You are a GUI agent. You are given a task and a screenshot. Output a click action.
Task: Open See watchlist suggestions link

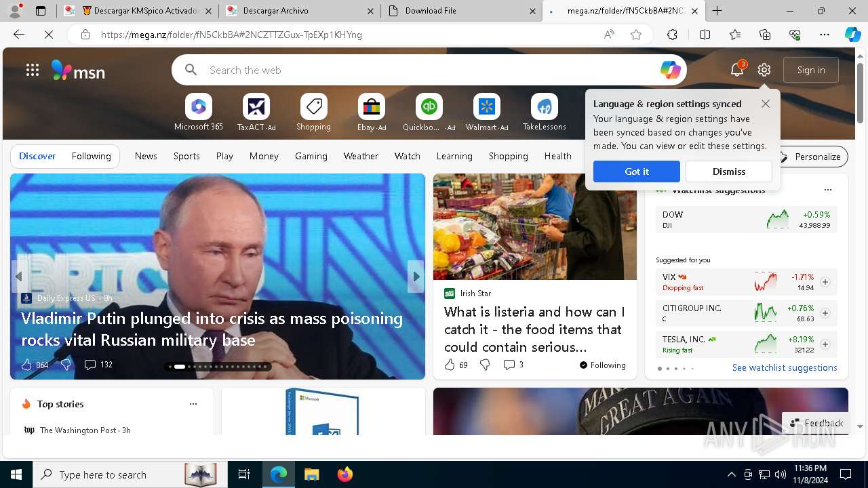785,367
